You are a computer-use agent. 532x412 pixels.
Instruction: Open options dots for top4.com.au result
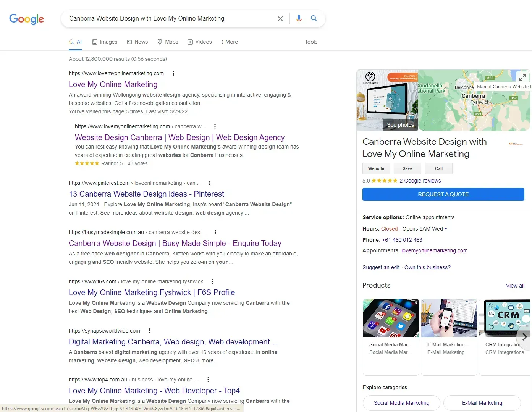[x=208, y=380]
